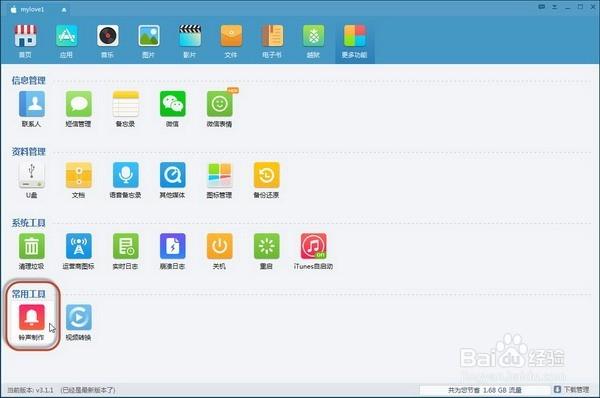Click the 共为您节省 1.68 GB 流量 status text
This screenshot has height=398, width=600.
pos(484,390)
